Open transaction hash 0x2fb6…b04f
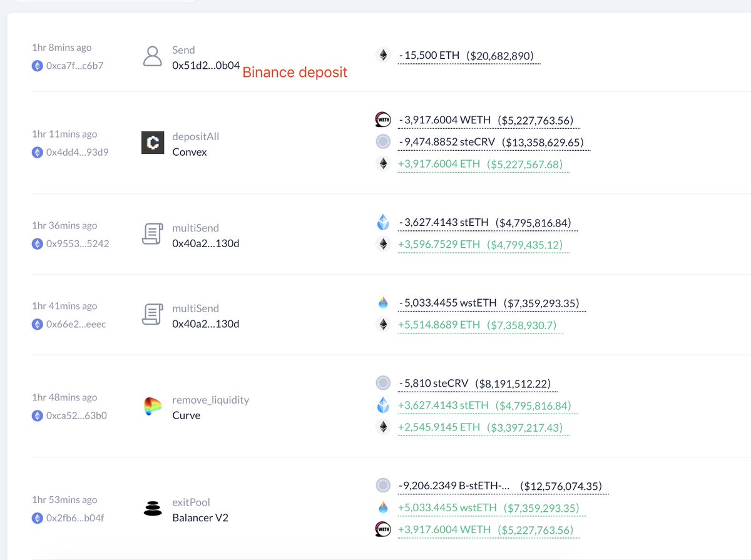The width and height of the screenshot is (751, 560). (75, 518)
